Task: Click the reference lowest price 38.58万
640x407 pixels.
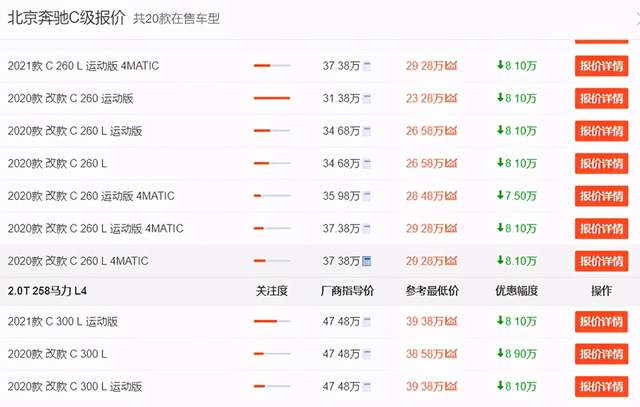Action: coord(424,354)
